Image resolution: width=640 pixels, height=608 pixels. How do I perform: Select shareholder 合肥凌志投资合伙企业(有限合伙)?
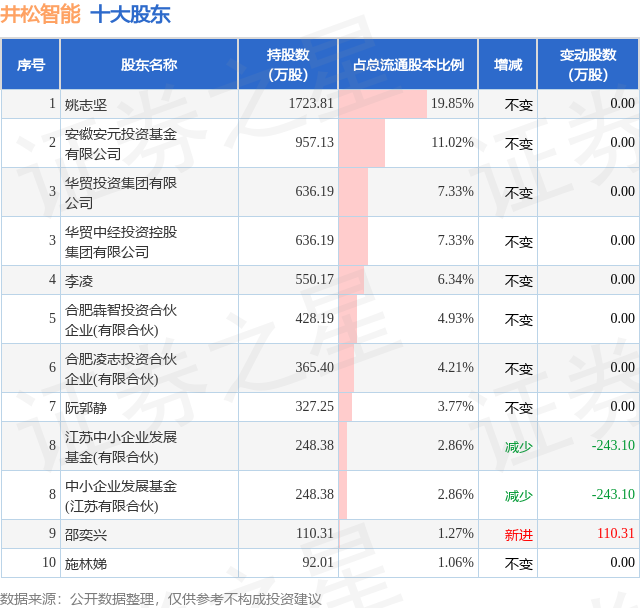121,369
